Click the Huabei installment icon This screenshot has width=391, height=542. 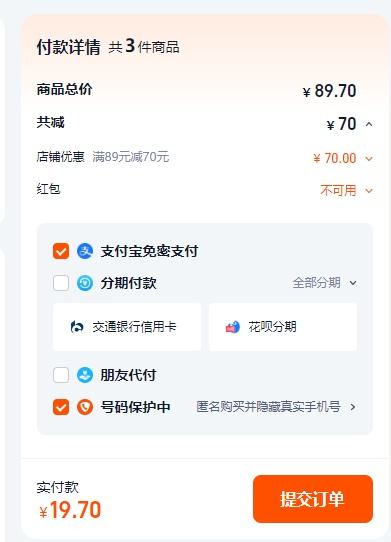click(233, 327)
